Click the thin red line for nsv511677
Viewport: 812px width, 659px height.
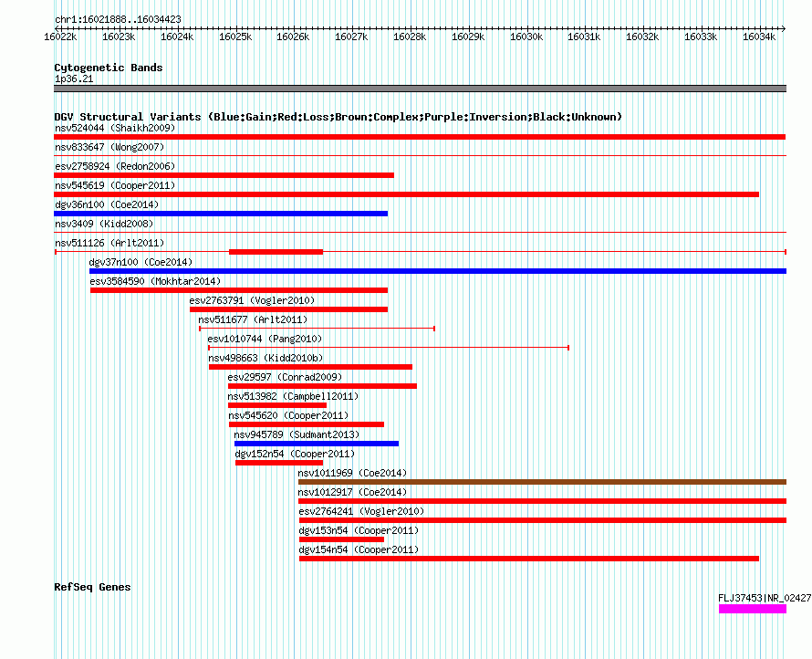point(317,329)
